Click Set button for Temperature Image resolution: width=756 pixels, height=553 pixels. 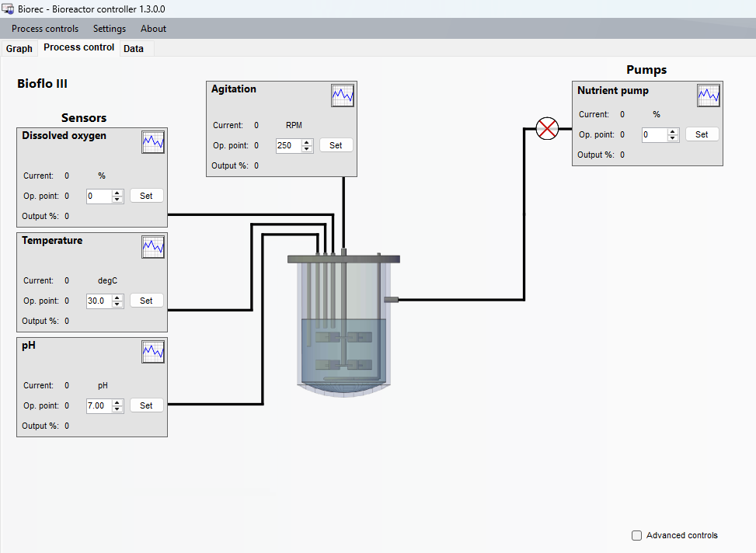click(x=147, y=301)
